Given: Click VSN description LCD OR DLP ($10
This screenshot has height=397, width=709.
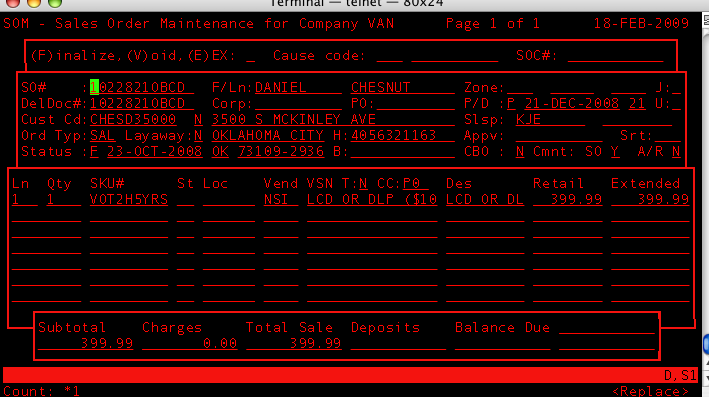Looking at the screenshot, I should (372, 199).
